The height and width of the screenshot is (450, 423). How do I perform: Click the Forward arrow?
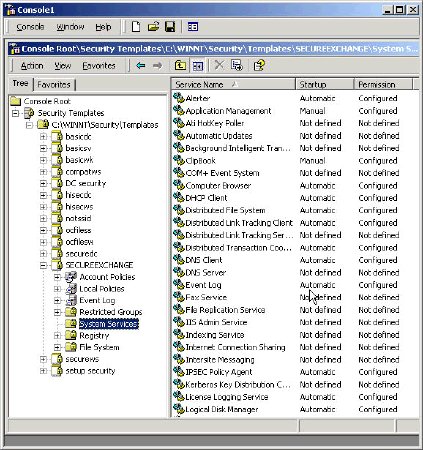[157, 66]
